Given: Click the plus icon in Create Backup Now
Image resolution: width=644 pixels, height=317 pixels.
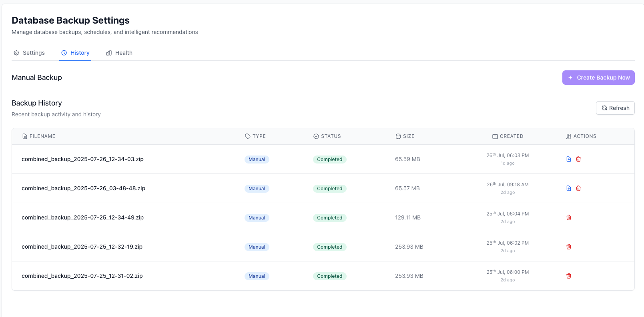Looking at the screenshot, I should click(x=570, y=78).
